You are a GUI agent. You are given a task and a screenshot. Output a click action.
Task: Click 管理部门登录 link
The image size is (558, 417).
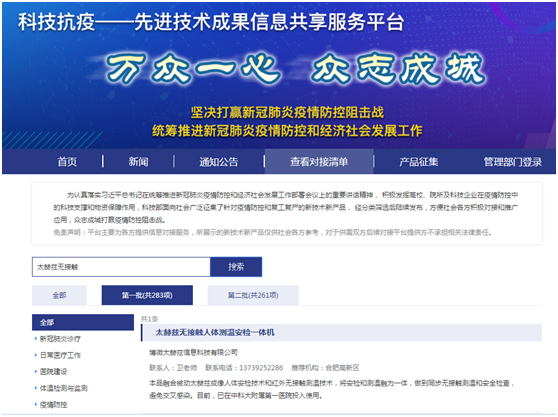(x=512, y=162)
